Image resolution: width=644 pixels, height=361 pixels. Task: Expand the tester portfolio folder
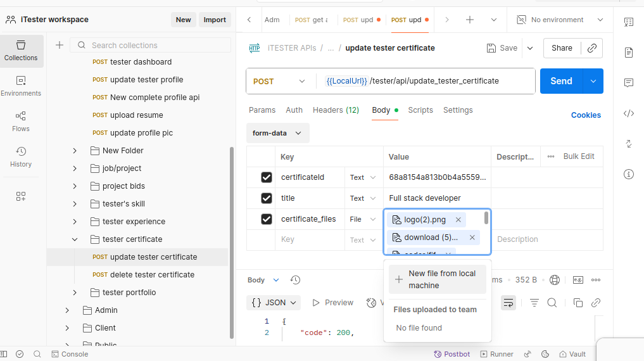(75, 293)
